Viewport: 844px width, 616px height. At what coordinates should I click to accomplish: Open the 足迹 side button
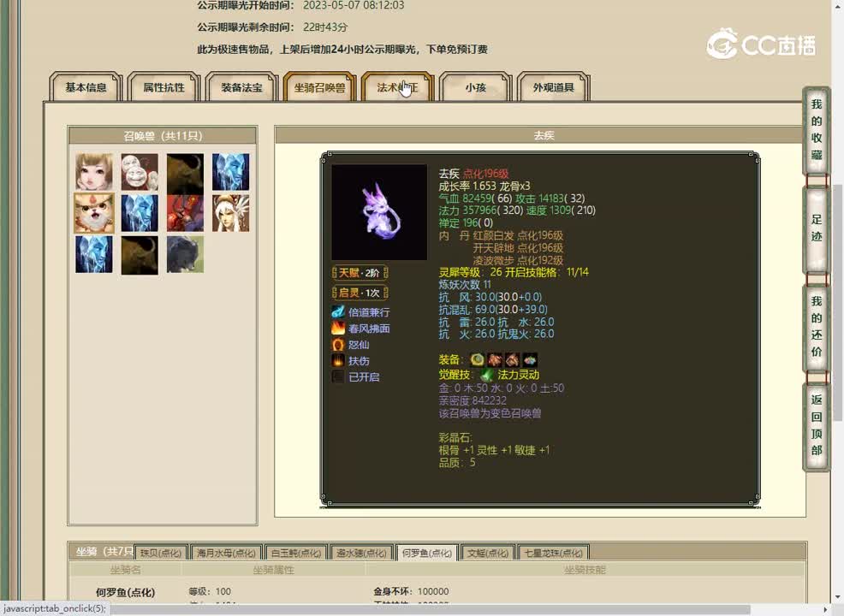click(x=816, y=228)
